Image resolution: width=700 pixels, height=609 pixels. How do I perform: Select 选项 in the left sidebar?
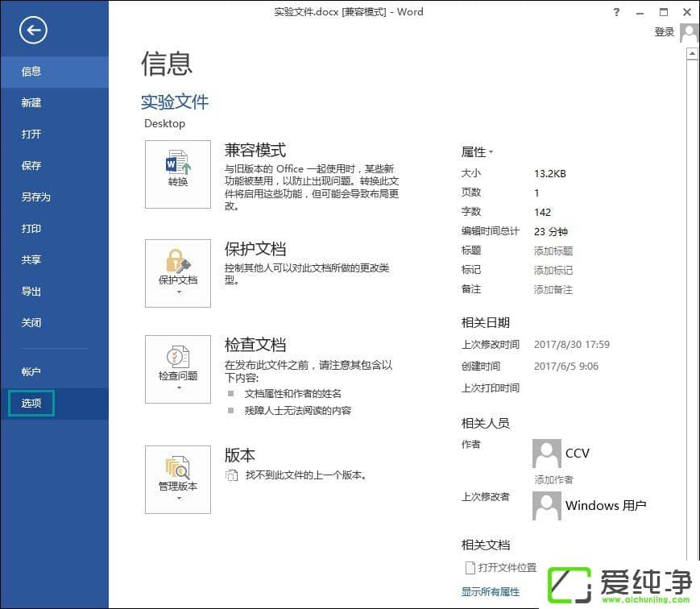click(31, 403)
